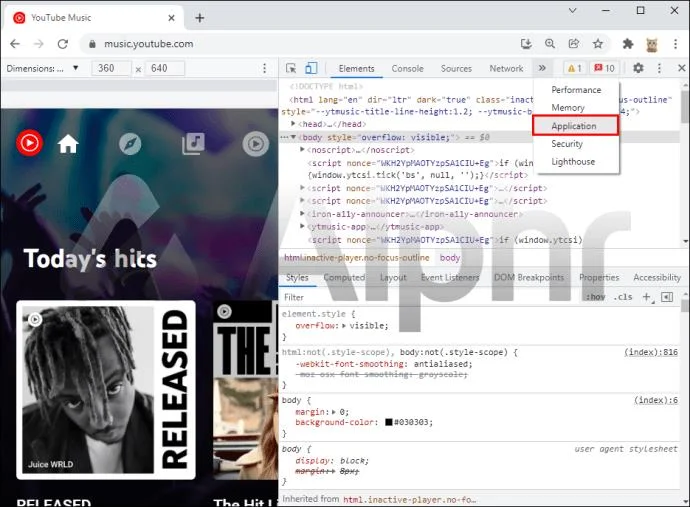Select Performance from overflow menu
Viewport: 690px width, 507px height.
click(576, 90)
